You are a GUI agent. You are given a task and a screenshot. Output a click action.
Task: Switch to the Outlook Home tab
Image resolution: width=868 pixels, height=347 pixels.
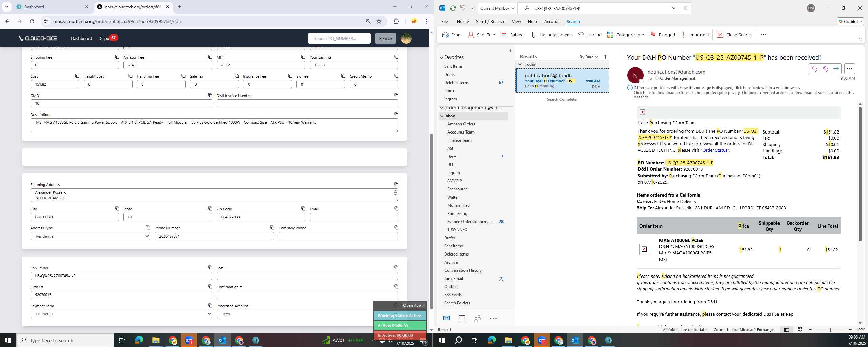462,21
